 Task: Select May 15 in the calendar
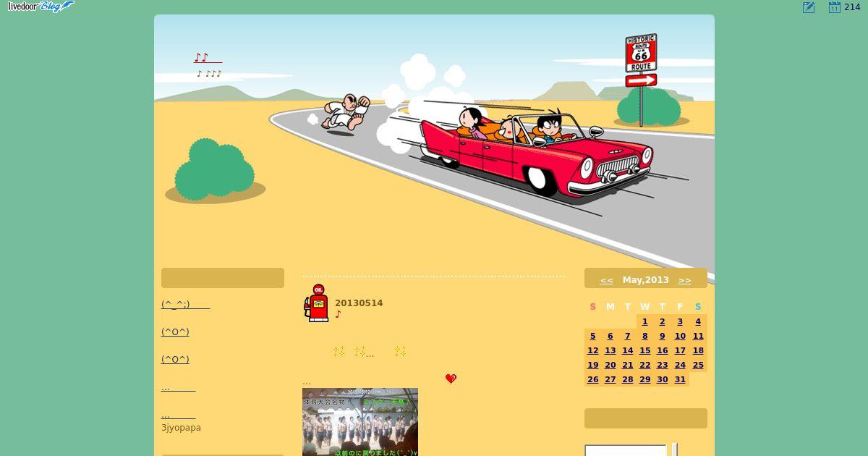tap(645, 350)
